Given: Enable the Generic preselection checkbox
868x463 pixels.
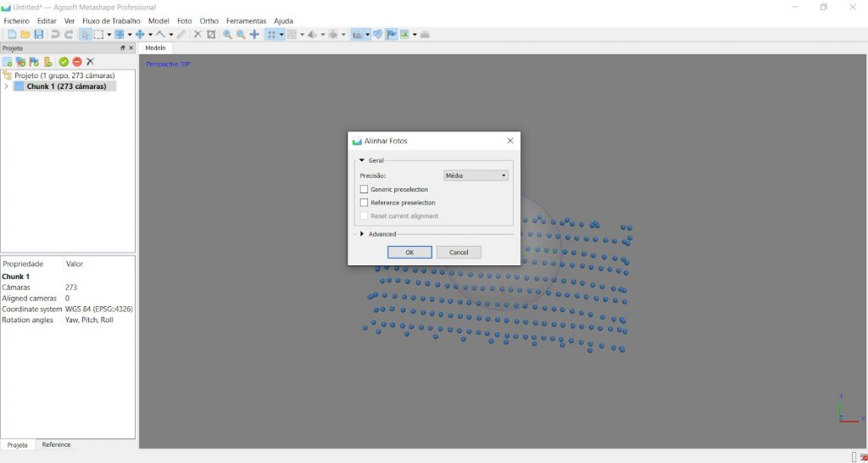Looking at the screenshot, I should point(364,189).
